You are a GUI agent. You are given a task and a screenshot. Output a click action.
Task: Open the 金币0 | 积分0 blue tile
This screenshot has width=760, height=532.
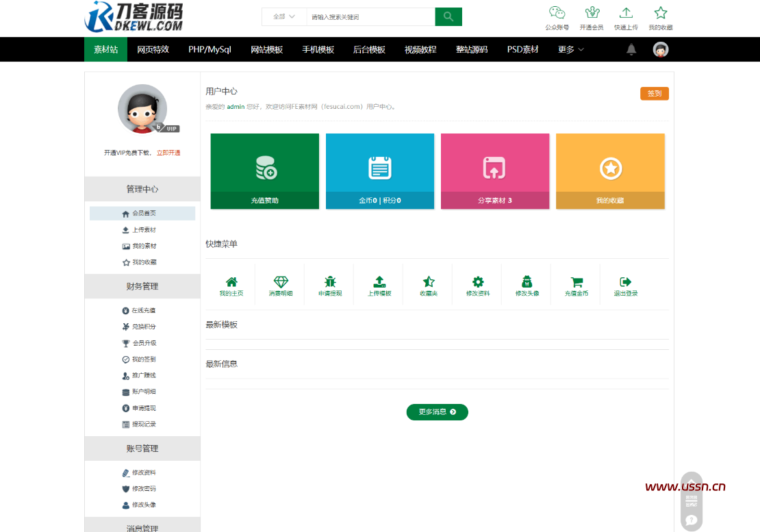pyautogui.click(x=380, y=171)
